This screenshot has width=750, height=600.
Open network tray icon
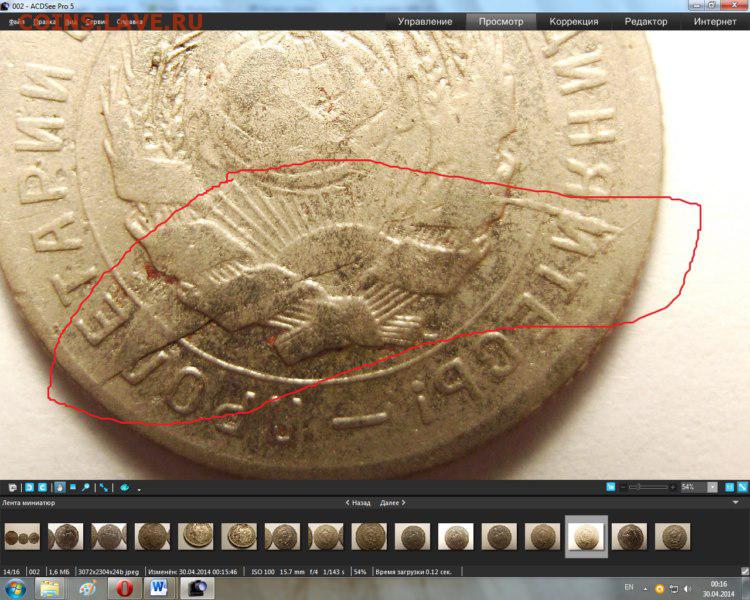pyautogui.click(x=673, y=589)
